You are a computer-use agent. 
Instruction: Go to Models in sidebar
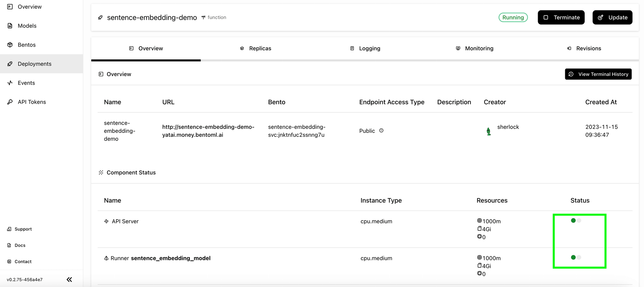27,26
